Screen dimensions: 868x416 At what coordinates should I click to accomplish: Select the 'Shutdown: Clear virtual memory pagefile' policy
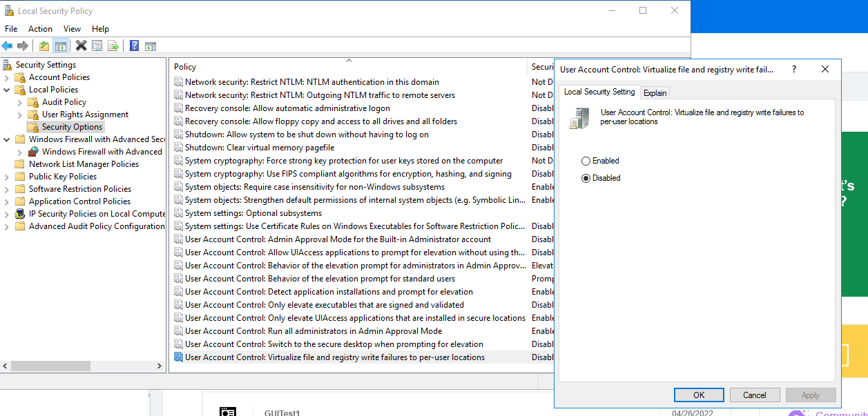pyautogui.click(x=259, y=148)
